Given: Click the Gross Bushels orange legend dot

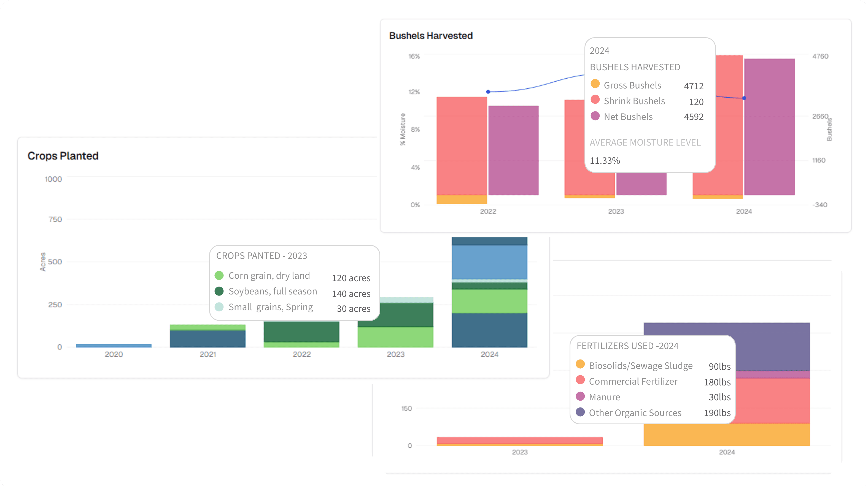Looking at the screenshot, I should click(x=595, y=84).
